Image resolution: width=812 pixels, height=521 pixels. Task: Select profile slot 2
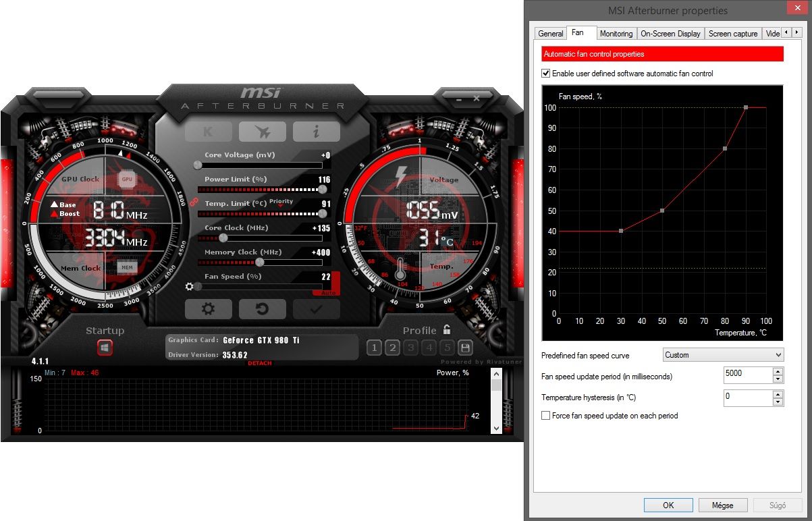392,348
